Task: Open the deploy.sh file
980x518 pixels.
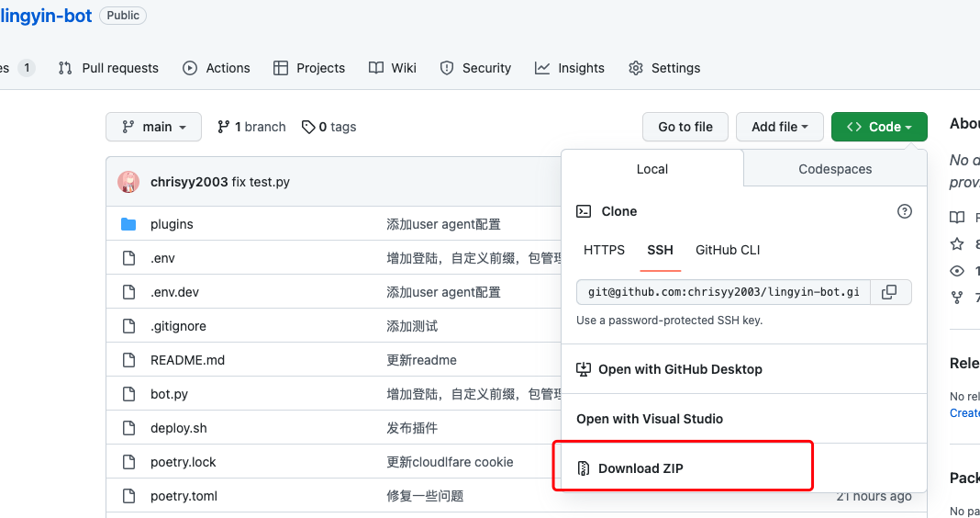Action: click(x=178, y=428)
